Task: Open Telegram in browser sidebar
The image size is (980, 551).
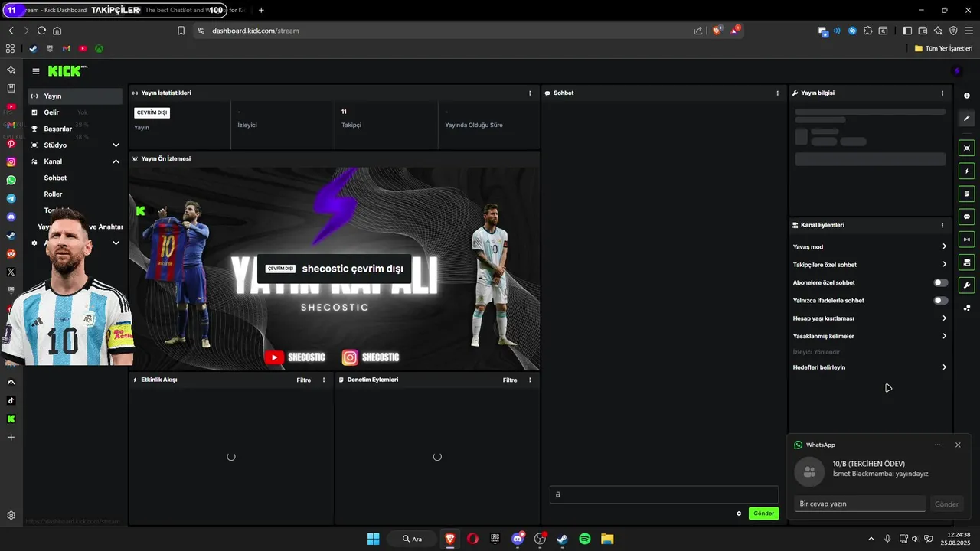Action: click(x=11, y=198)
